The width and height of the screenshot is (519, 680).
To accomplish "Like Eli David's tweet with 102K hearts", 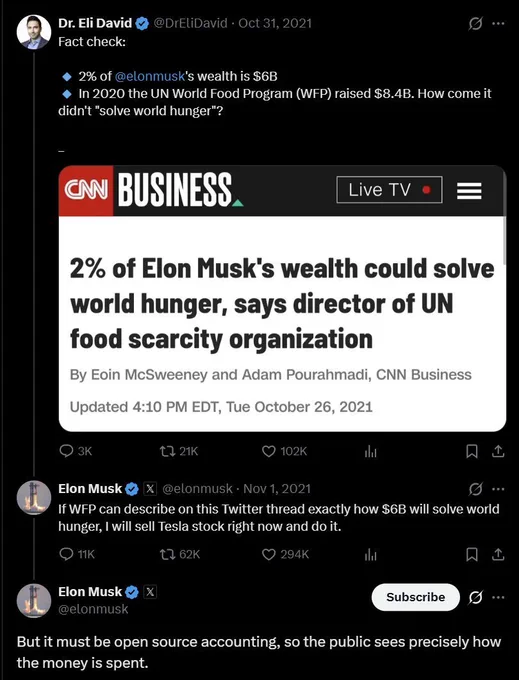I will 269,451.
